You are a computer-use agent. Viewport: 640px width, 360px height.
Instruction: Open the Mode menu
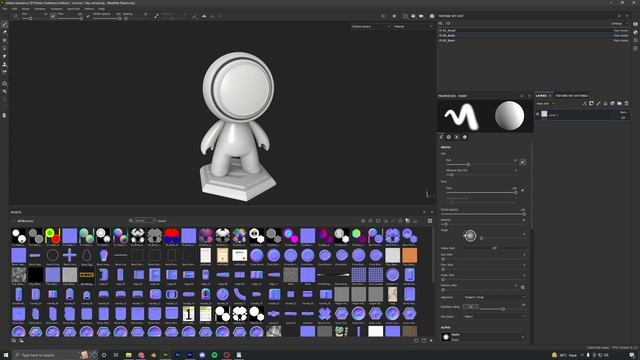tap(26, 9)
